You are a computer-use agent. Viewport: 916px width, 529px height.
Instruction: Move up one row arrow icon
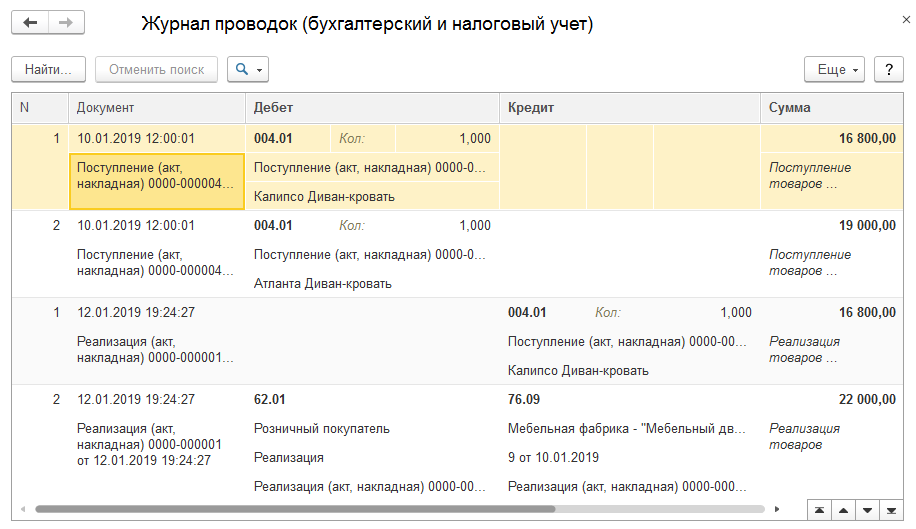[844, 510]
